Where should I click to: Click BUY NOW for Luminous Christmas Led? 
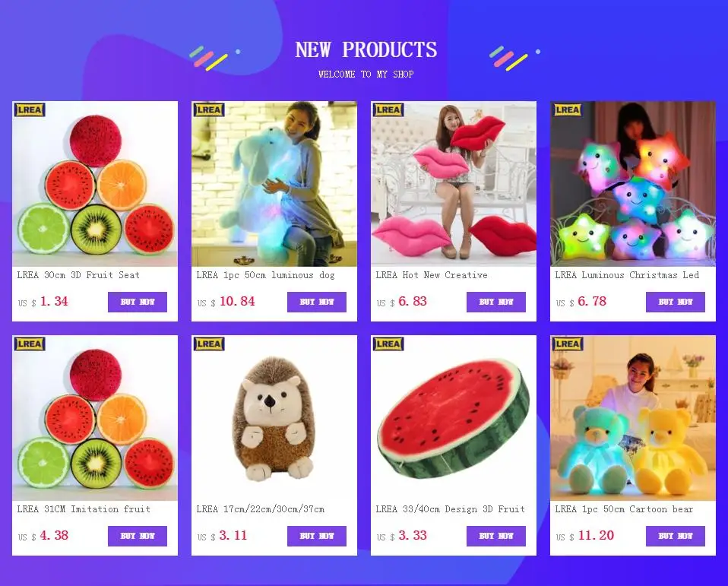click(675, 302)
